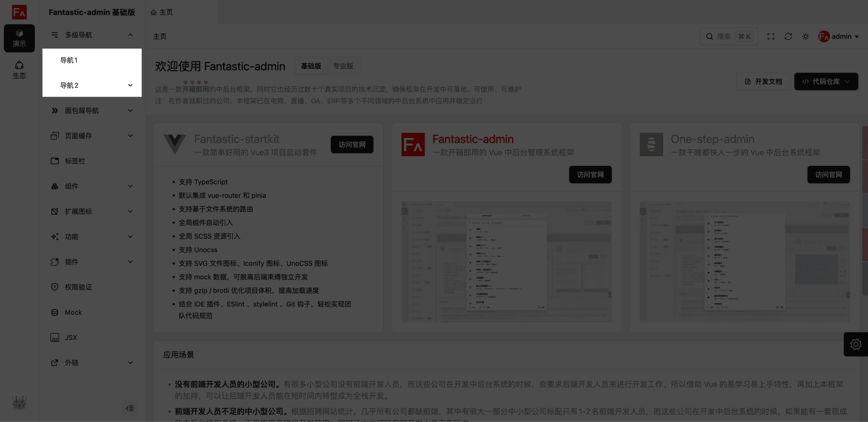The width and height of the screenshot is (868, 422).
Task: Click the page refresh icon
Action: (x=788, y=36)
